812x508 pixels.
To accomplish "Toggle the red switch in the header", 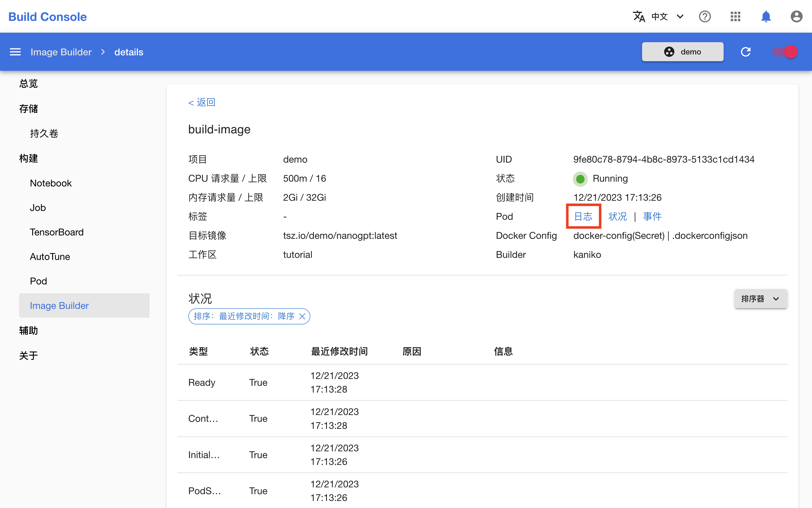I will click(785, 52).
